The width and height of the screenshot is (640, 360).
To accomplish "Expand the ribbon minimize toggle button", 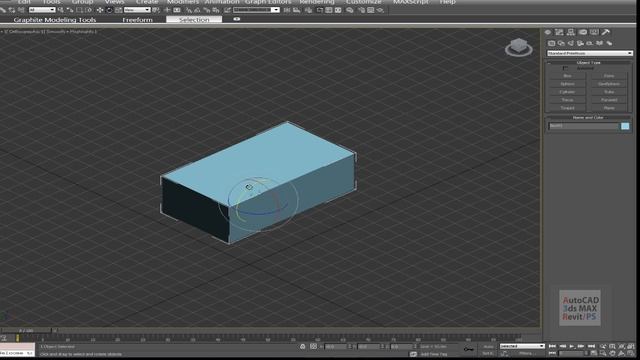I will pyautogui.click(x=236, y=19).
